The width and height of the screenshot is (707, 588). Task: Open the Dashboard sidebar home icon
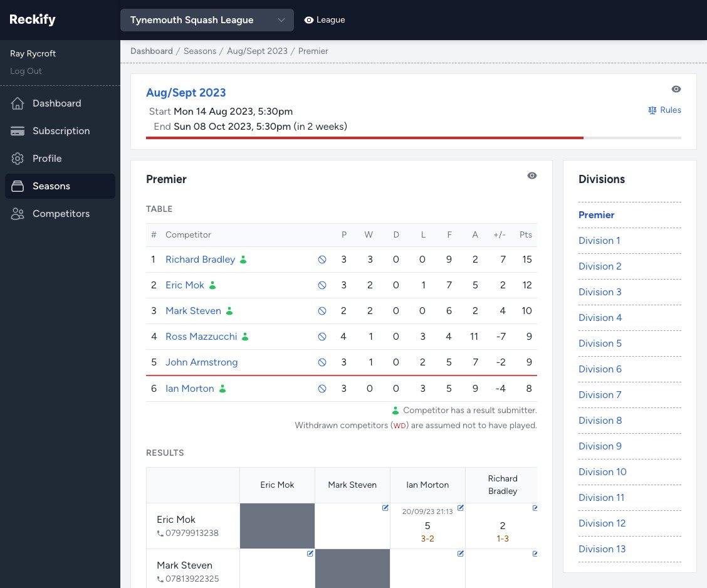point(18,103)
